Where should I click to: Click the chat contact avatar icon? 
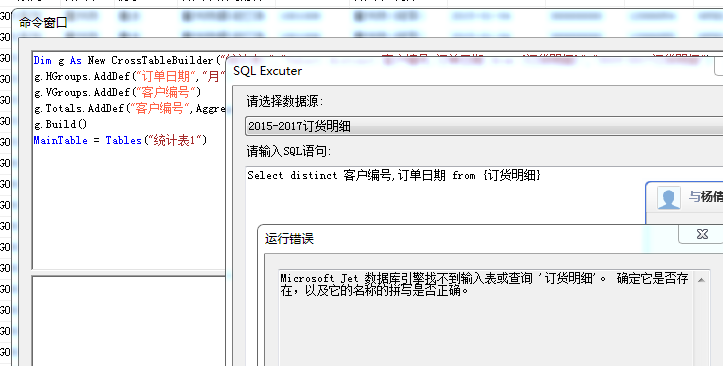coord(668,198)
